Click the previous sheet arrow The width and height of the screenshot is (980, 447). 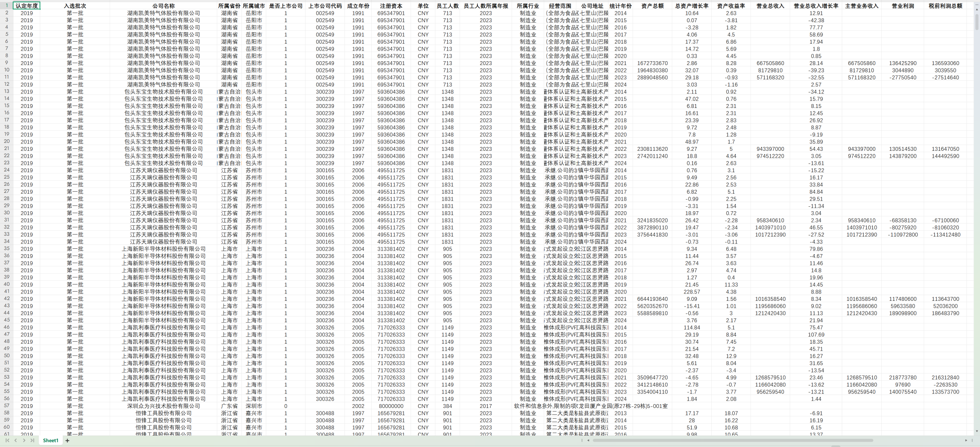click(16, 440)
